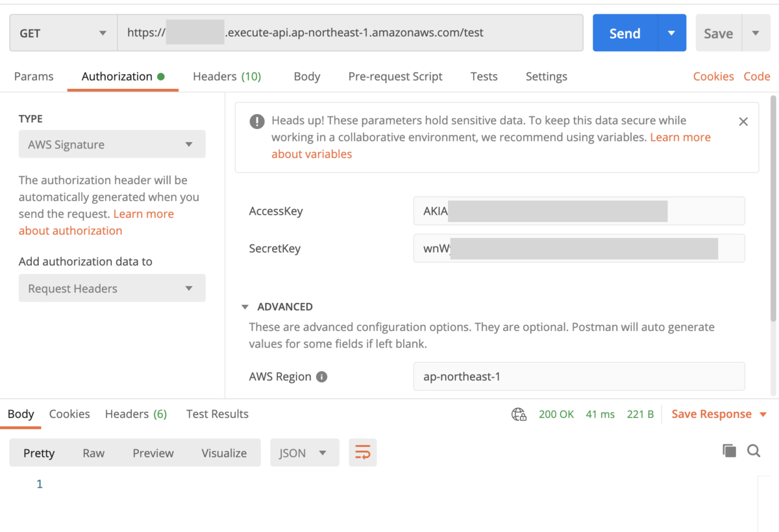This screenshot has width=779, height=532.
Task: Follow Learn more about authorization link
Action: pyautogui.click(x=96, y=222)
